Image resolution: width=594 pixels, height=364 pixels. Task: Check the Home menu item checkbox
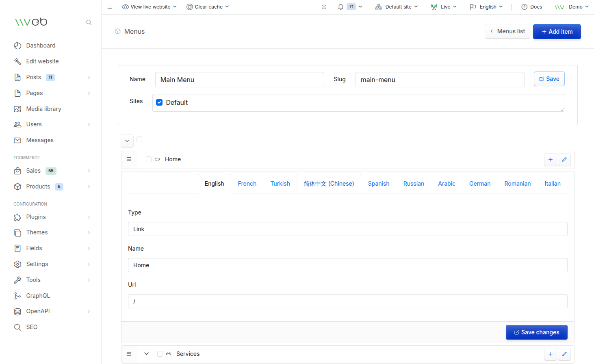click(149, 159)
